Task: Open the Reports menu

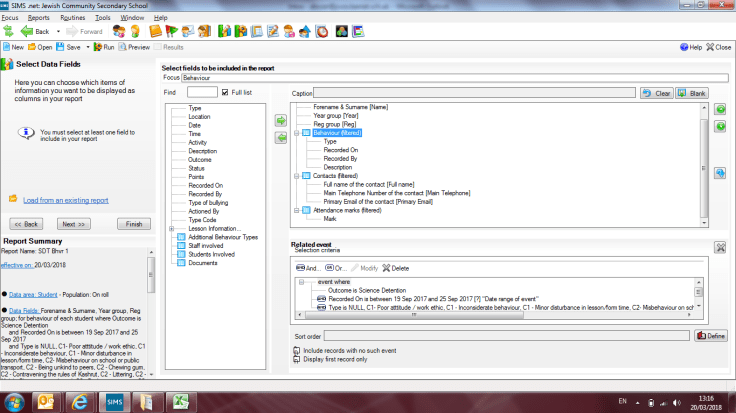Action: 39,18
